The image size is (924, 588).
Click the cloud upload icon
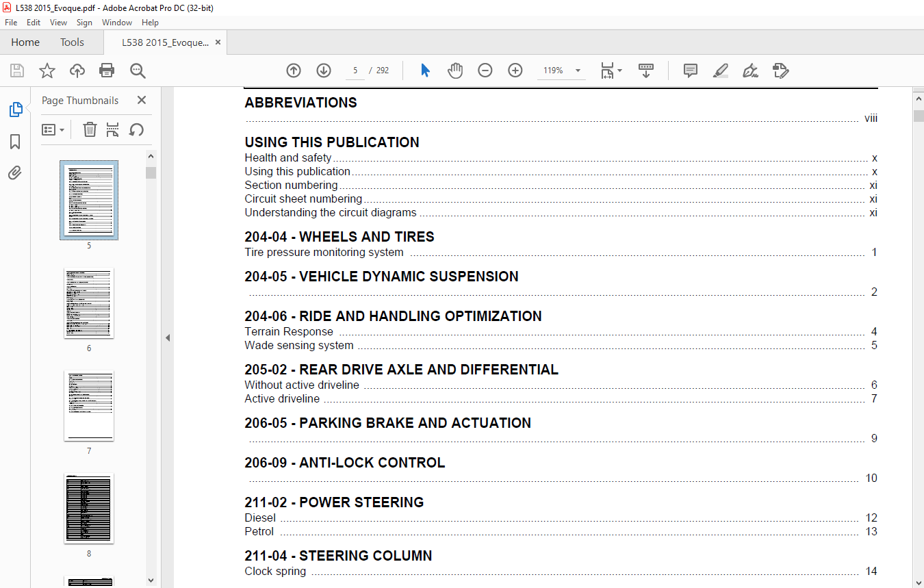pyautogui.click(x=77, y=71)
